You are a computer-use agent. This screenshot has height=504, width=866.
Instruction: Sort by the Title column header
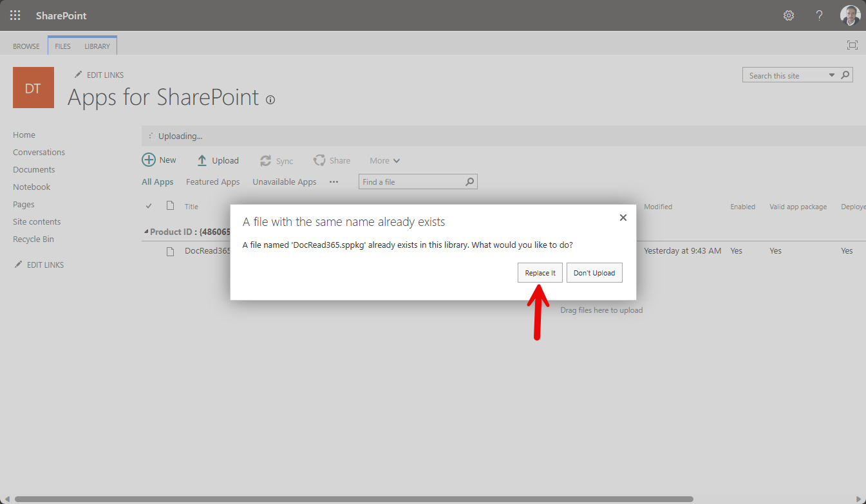(x=191, y=207)
